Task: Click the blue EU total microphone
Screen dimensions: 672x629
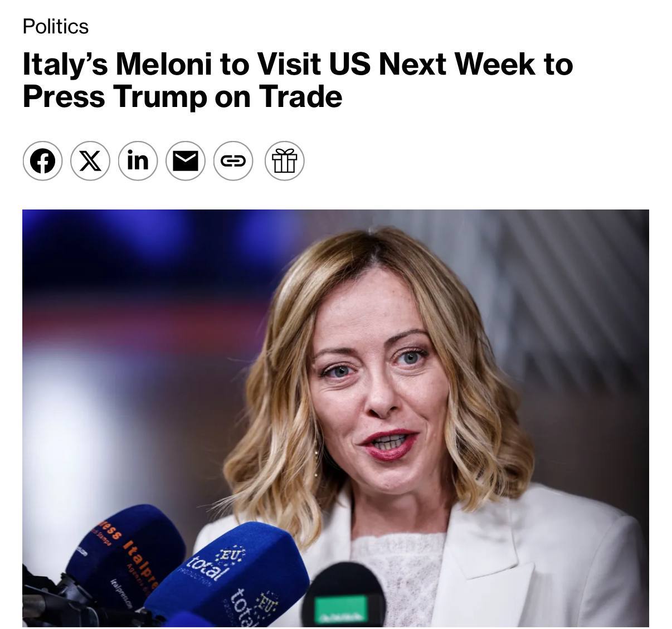Action: click(234, 574)
